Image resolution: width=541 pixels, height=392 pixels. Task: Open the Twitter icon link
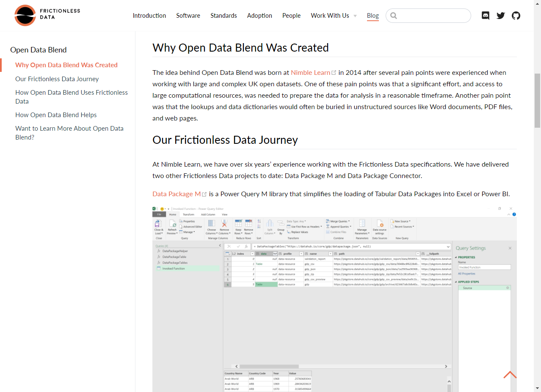501,16
